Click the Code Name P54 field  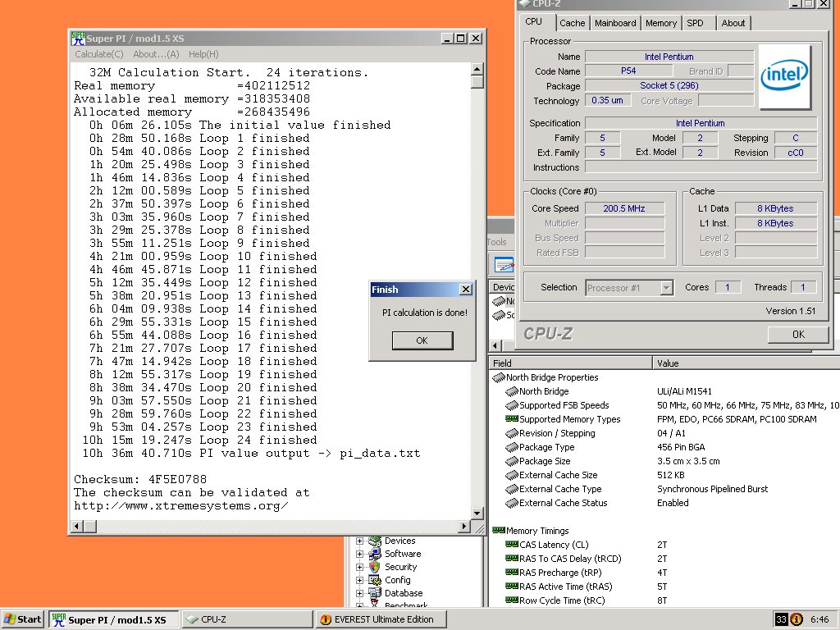point(628,71)
